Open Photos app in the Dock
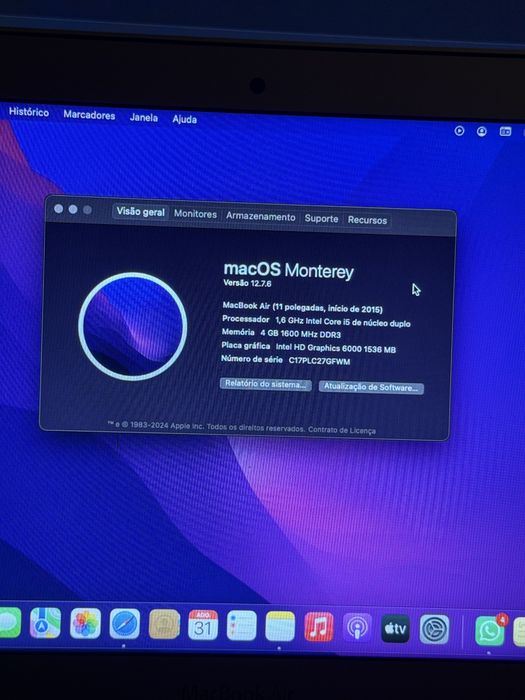 click(x=85, y=624)
